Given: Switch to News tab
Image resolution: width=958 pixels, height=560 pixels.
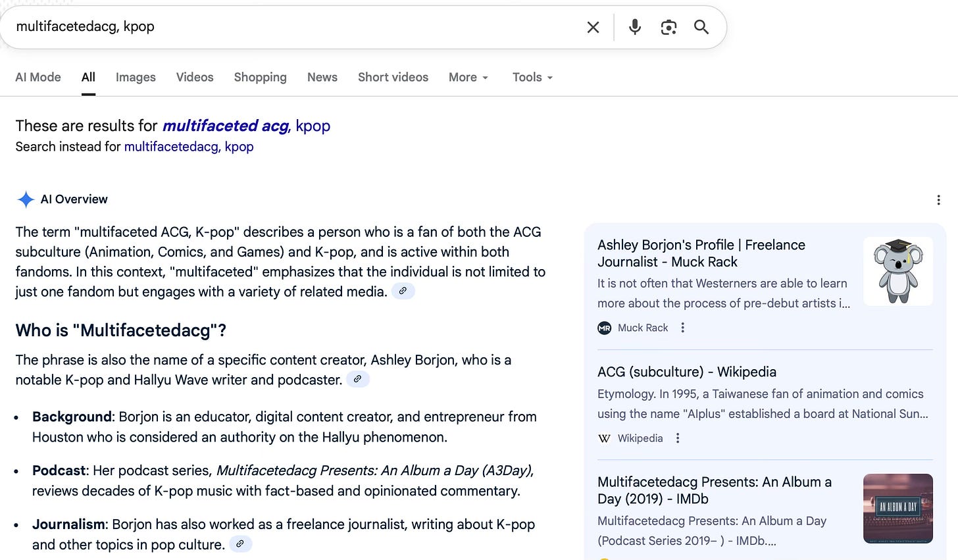Looking at the screenshot, I should [322, 77].
